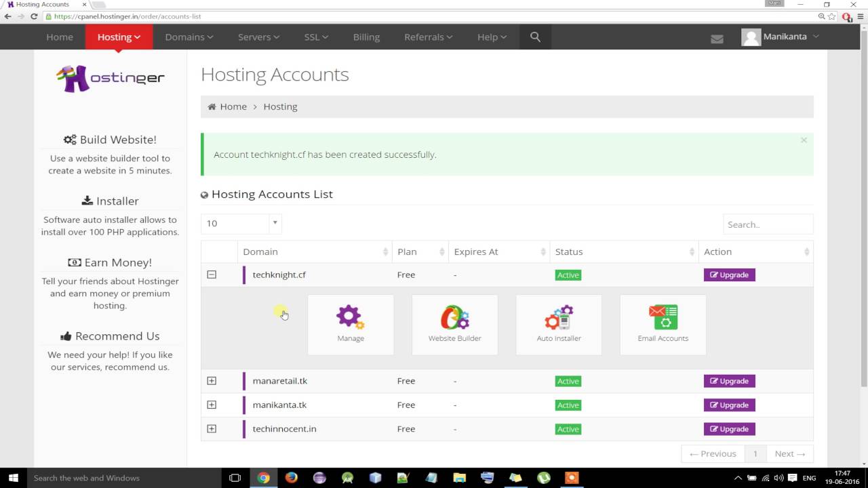Click the Home breadcrumb link
Image resolution: width=868 pixels, height=488 pixels.
[233, 106]
